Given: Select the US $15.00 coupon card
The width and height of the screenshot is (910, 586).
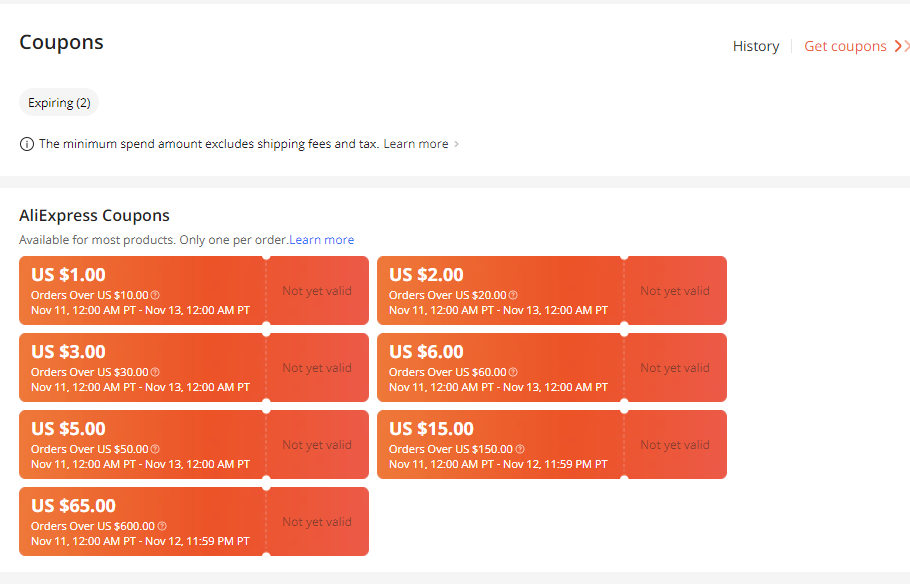Looking at the screenshot, I should click(500, 444).
